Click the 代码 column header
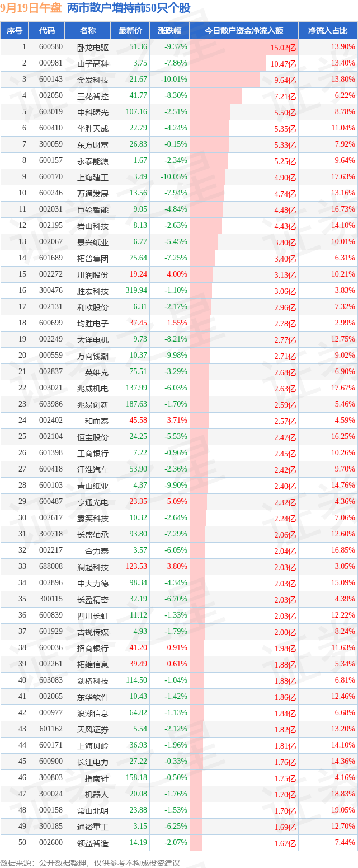The width and height of the screenshot is (358, 868). (48, 31)
